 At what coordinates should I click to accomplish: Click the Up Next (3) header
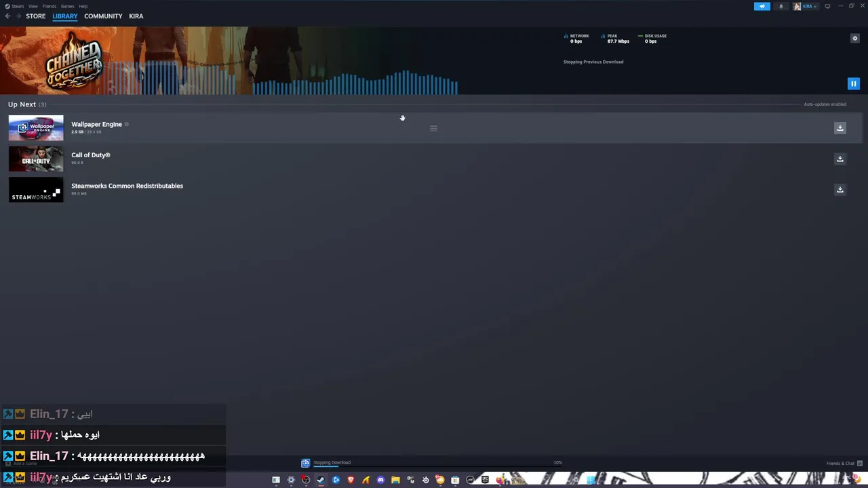[x=27, y=104]
